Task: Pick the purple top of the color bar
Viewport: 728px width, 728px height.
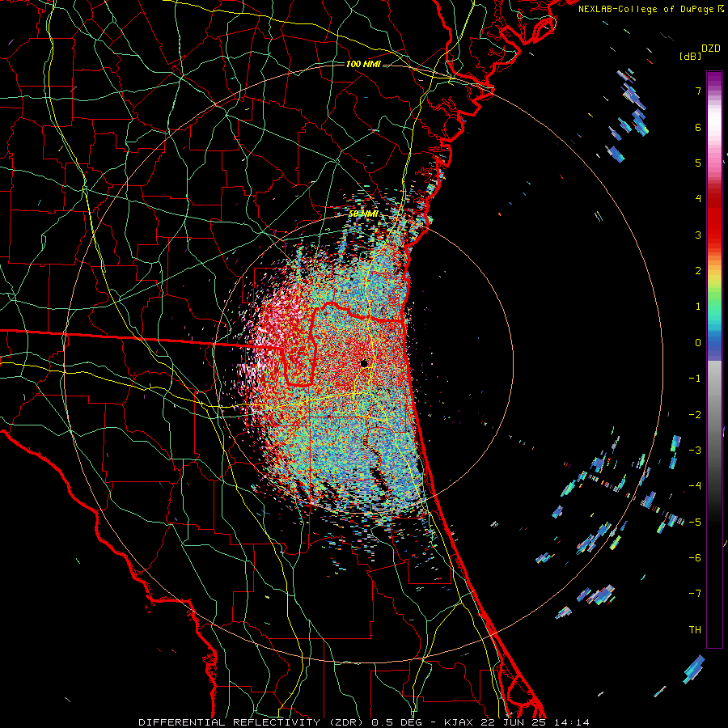Action: pos(714,79)
